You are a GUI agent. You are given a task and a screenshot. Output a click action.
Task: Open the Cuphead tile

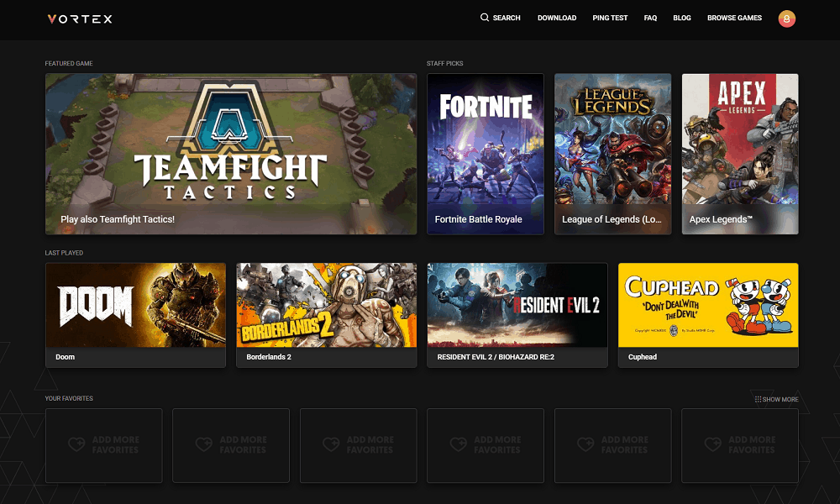coord(708,315)
